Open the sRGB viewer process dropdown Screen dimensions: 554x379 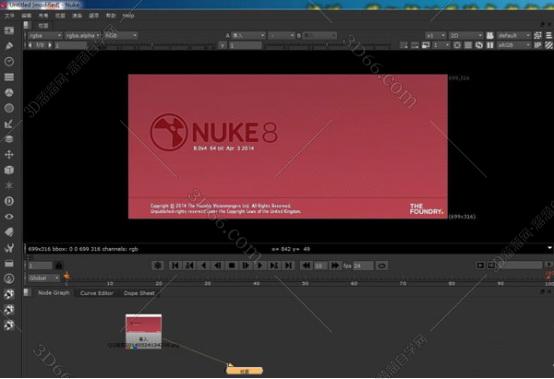click(514, 45)
